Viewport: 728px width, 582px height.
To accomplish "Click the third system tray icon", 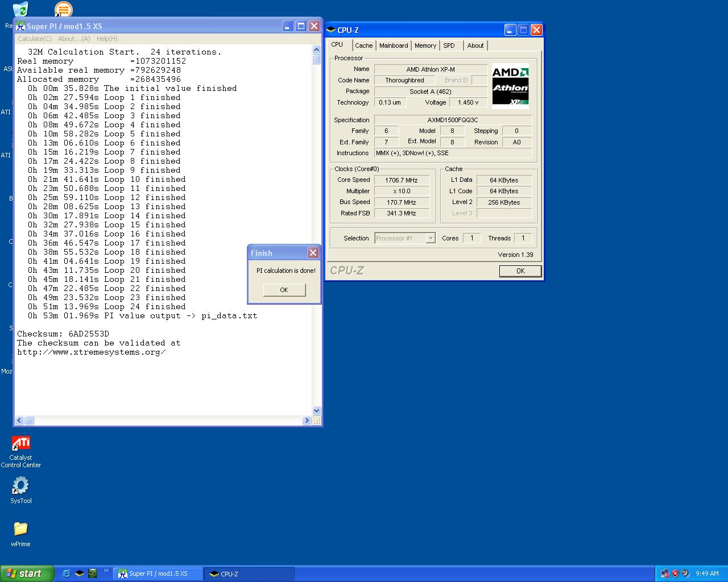I will coord(685,573).
